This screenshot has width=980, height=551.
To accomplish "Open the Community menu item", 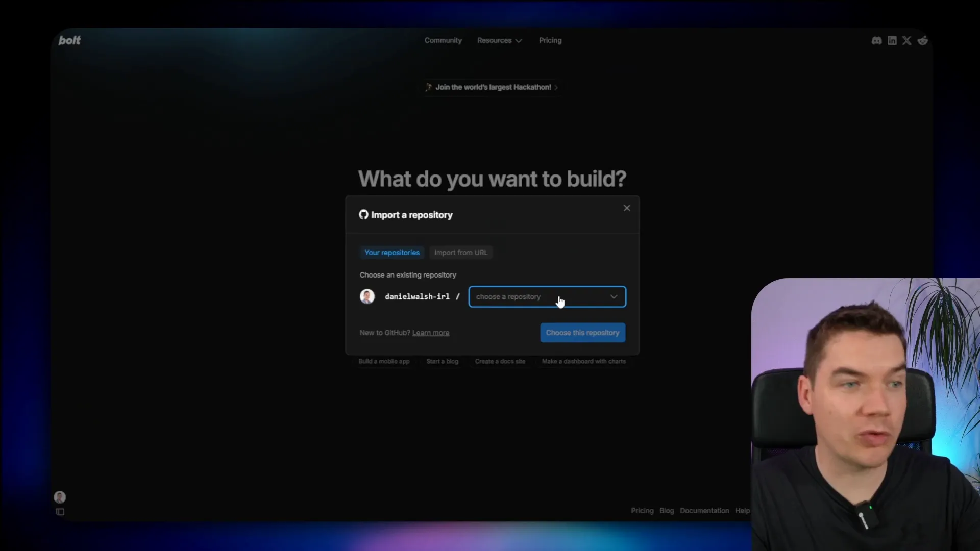I will tap(443, 40).
